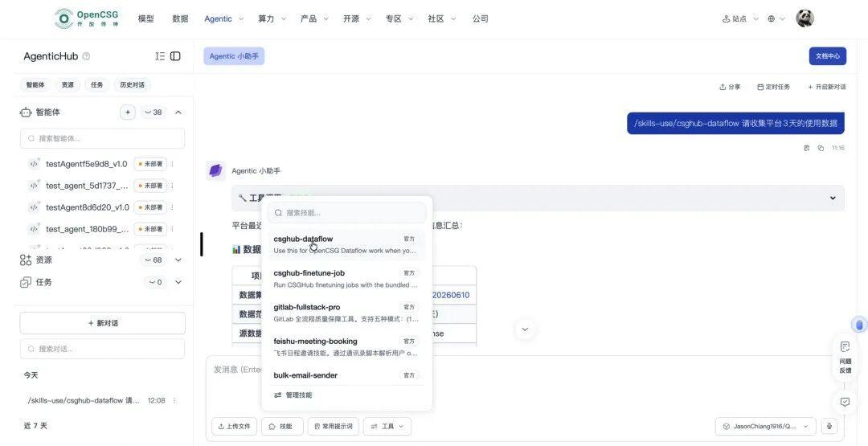The height and width of the screenshot is (446, 868).
Task: Open the 社区 menu
Action: [442, 18]
